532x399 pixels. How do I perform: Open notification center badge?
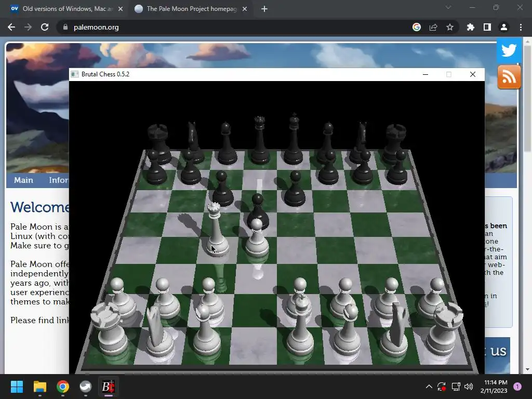pos(517,387)
